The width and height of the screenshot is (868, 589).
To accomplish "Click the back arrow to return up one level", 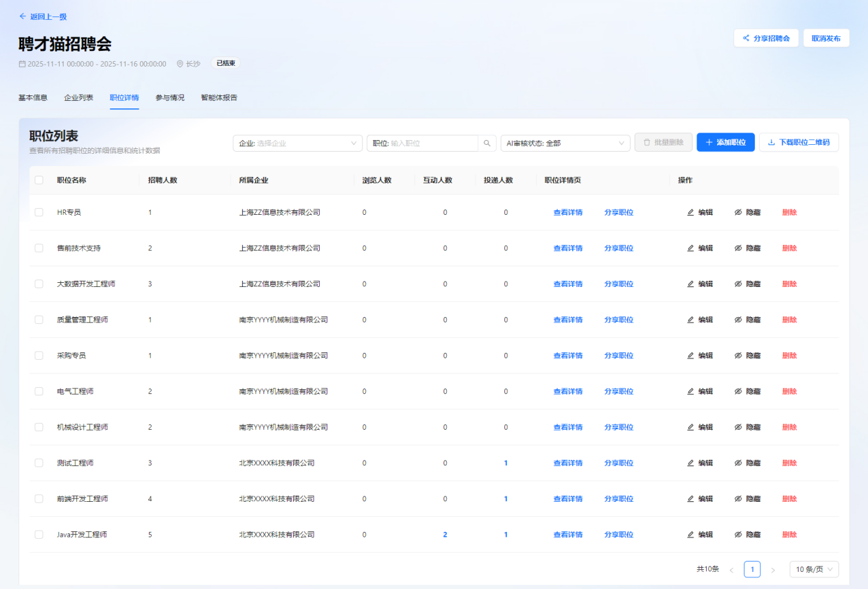I will pos(23,16).
